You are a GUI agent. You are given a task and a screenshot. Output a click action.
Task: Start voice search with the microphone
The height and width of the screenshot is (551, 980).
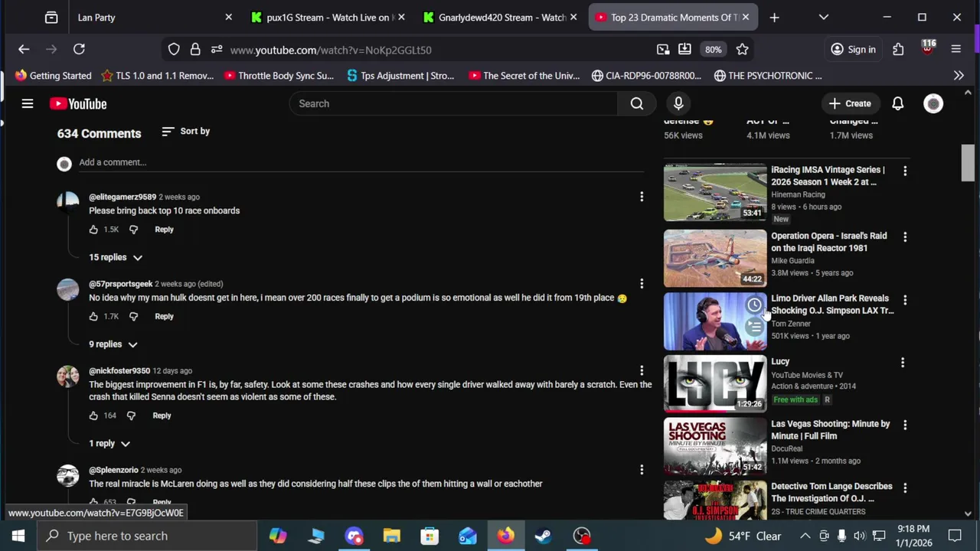pyautogui.click(x=678, y=103)
